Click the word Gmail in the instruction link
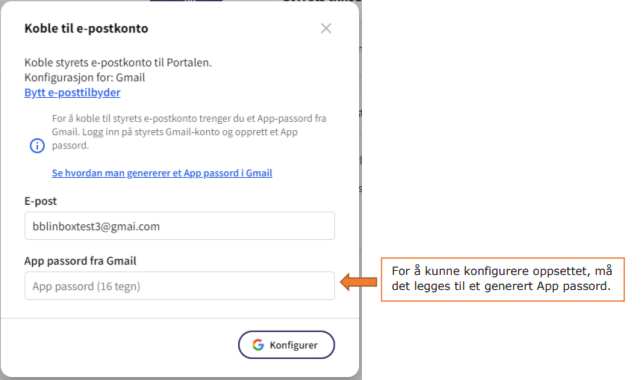The image size is (644, 380). click(x=259, y=173)
